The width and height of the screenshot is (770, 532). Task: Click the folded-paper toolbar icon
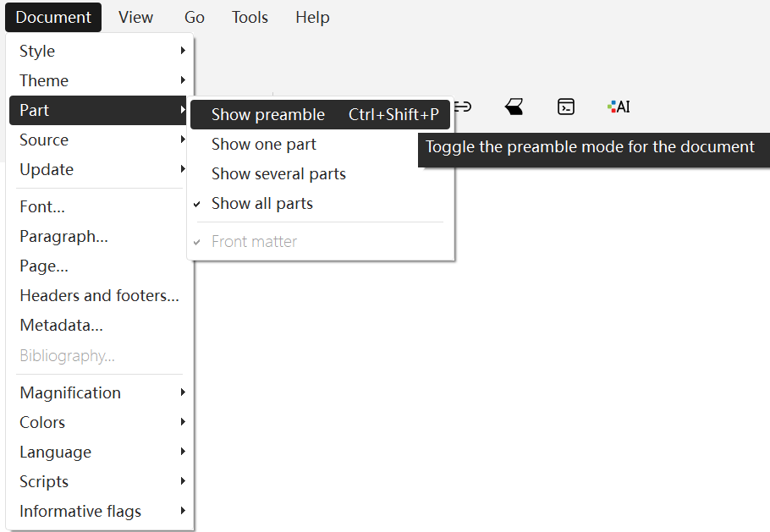click(514, 107)
